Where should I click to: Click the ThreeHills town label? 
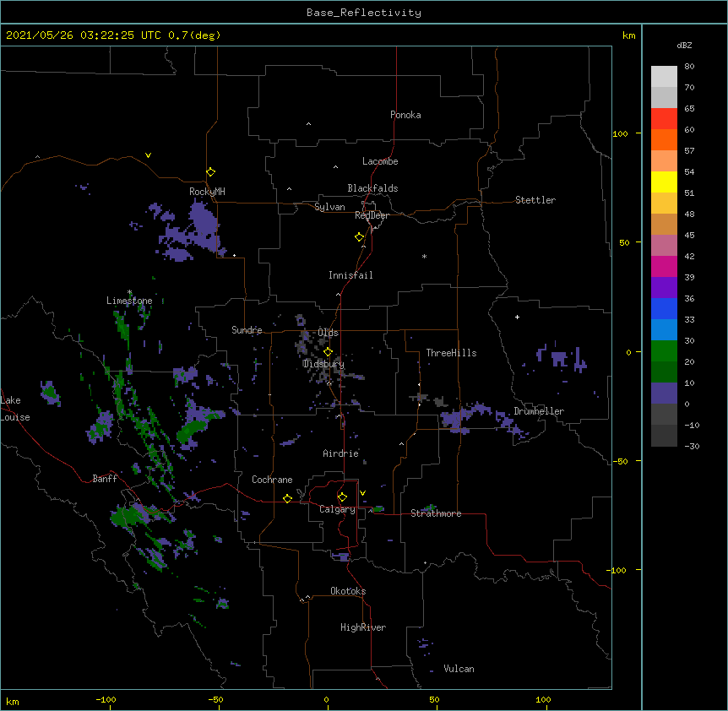tap(451, 353)
